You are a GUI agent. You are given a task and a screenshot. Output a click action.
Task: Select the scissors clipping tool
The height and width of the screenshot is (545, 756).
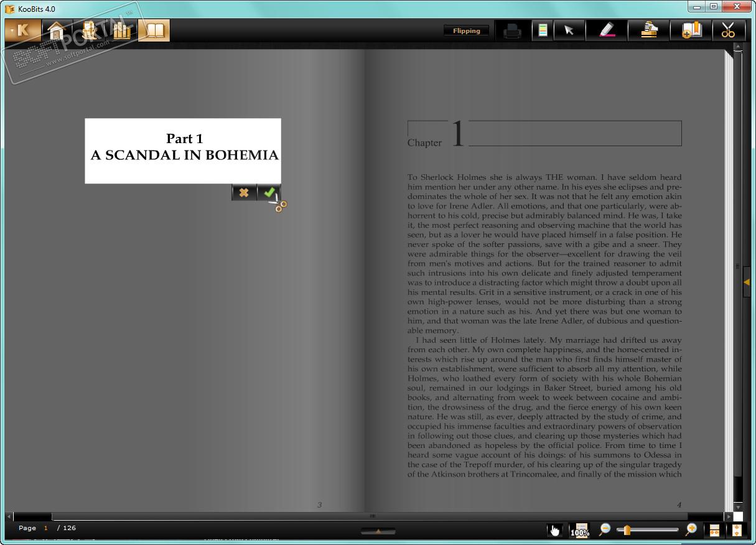pos(729,30)
